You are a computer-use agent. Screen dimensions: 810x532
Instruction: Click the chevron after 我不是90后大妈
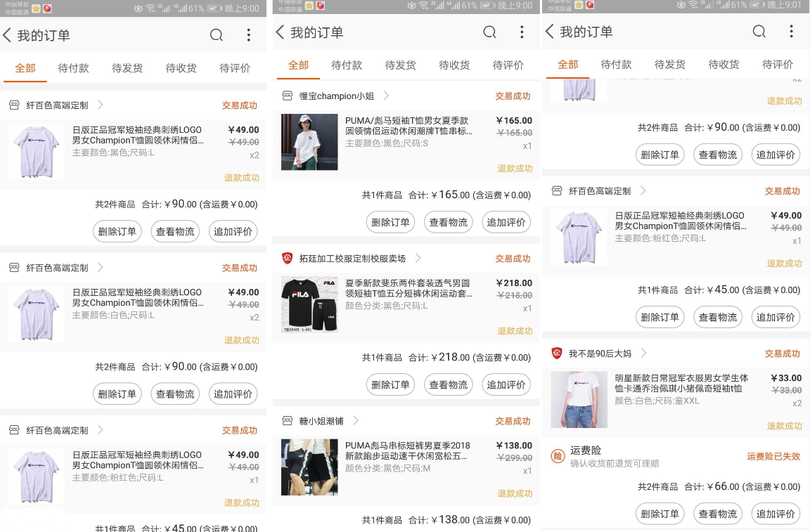(643, 353)
